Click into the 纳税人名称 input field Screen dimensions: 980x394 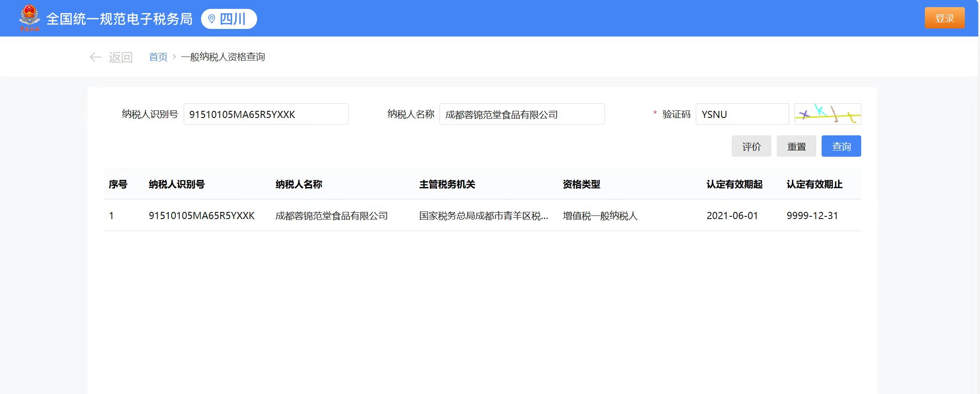pos(521,114)
